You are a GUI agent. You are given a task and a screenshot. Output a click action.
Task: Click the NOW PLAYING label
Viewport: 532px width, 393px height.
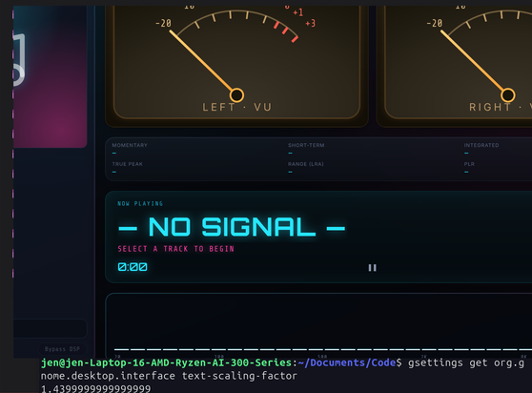coord(140,203)
